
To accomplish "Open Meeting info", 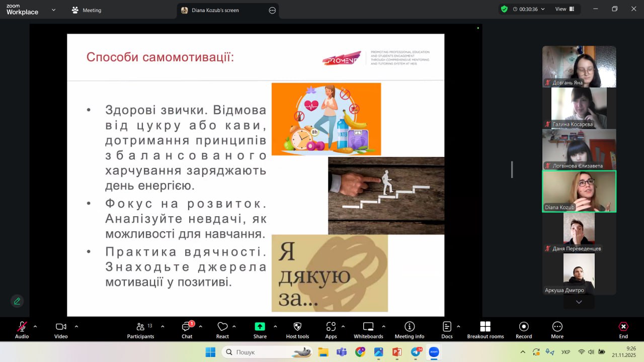I will point(410,329).
